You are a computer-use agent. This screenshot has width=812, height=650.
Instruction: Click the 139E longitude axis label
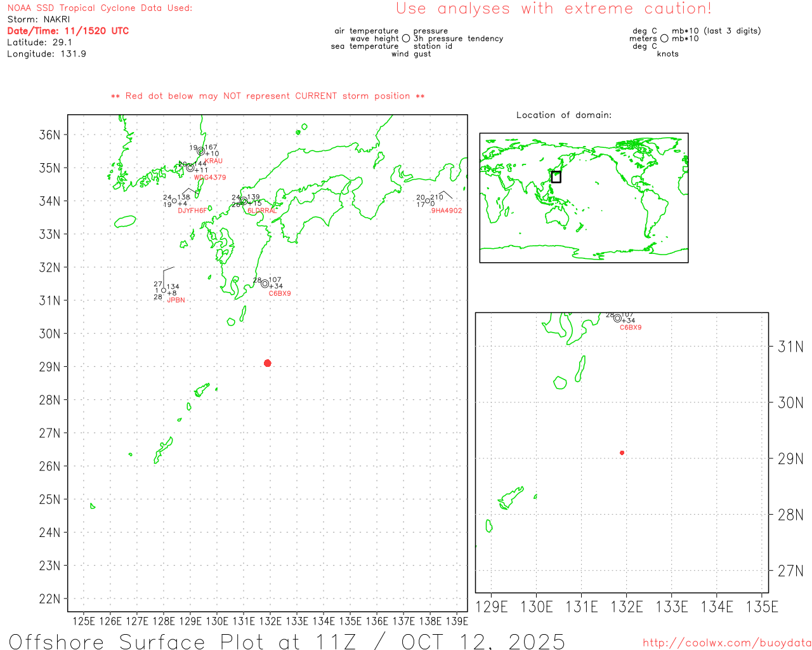click(x=457, y=621)
